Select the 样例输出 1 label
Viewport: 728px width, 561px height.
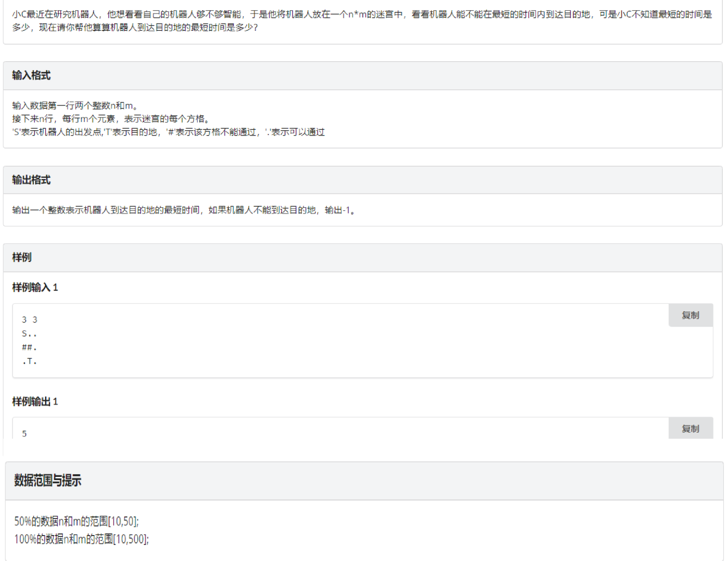pos(35,402)
